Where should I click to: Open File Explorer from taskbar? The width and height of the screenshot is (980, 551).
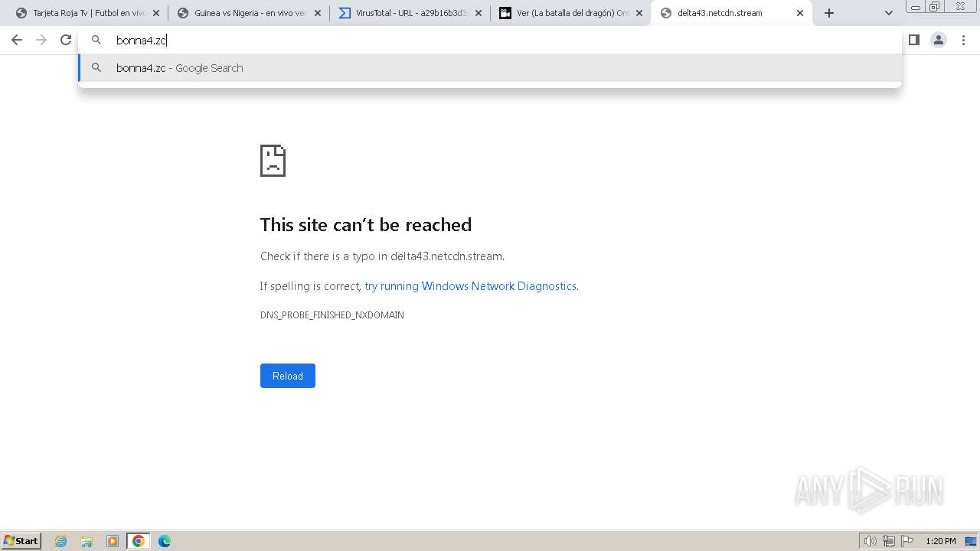click(x=87, y=541)
